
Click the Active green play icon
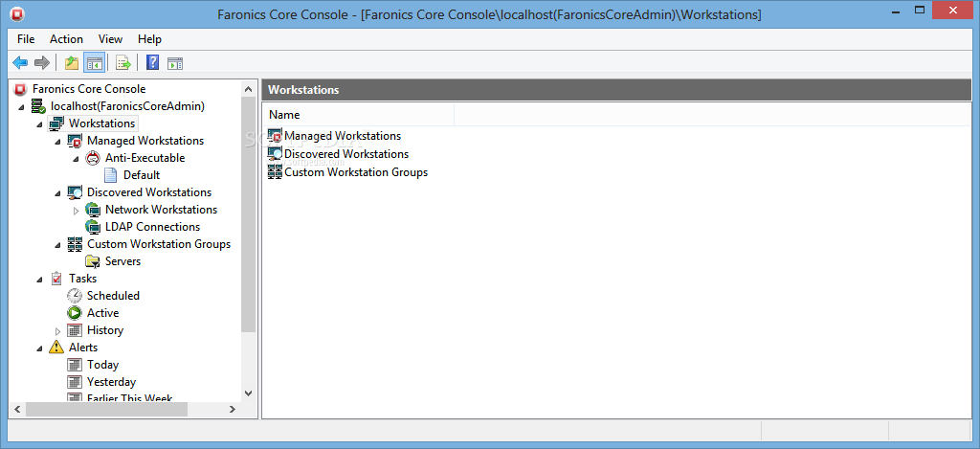pyautogui.click(x=75, y=313)
